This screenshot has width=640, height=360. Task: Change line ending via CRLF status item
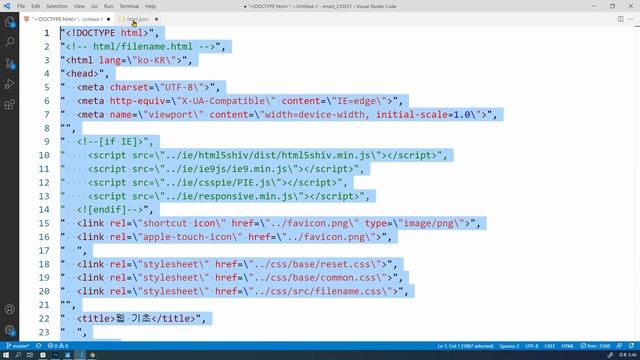click(550, 346)
